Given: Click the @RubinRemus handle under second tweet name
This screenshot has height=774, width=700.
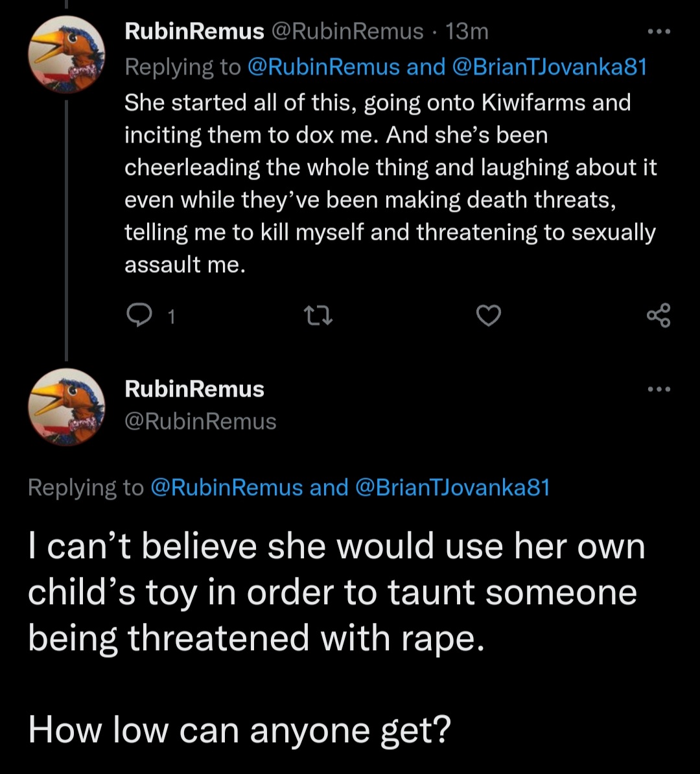Looking at the screenshot, I should [x=200, y=421].
